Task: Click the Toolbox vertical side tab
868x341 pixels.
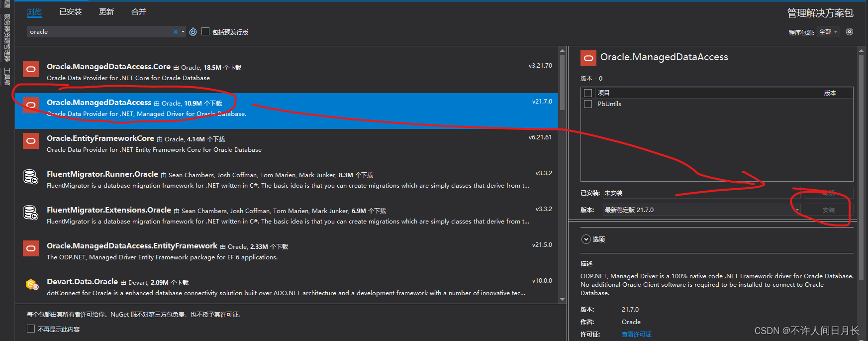Action: [7, 76]
